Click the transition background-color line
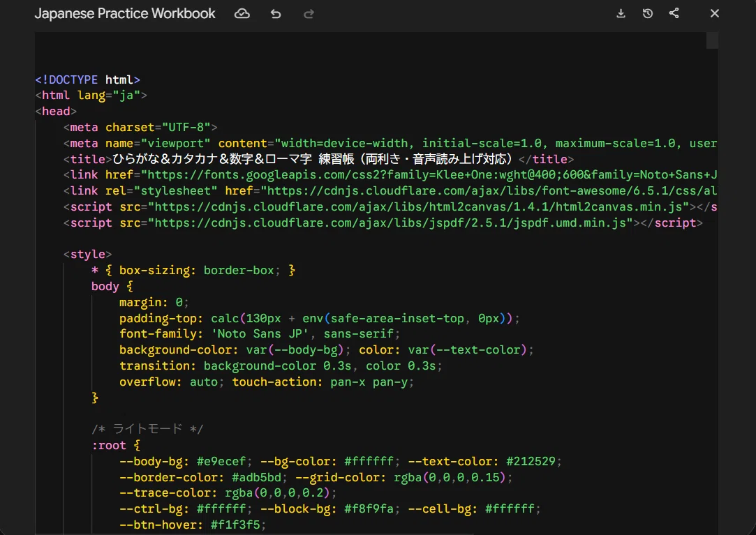756x535 pixels. coord(281,366)
